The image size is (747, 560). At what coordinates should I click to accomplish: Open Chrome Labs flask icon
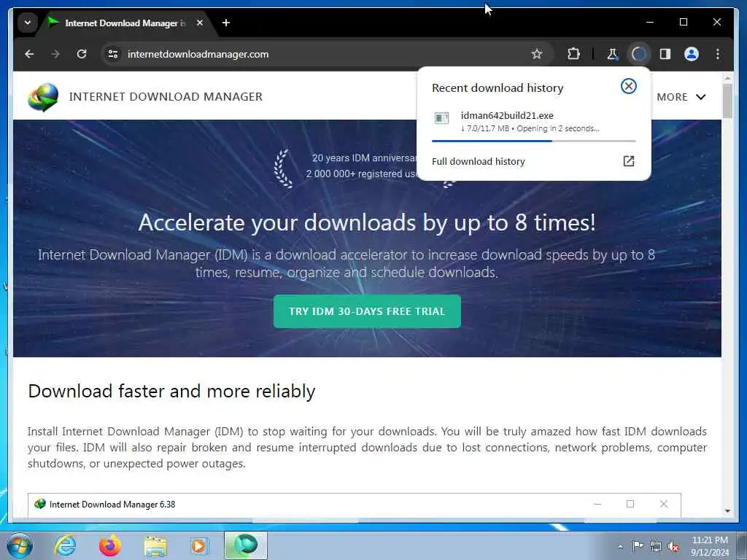click(612, 54)
